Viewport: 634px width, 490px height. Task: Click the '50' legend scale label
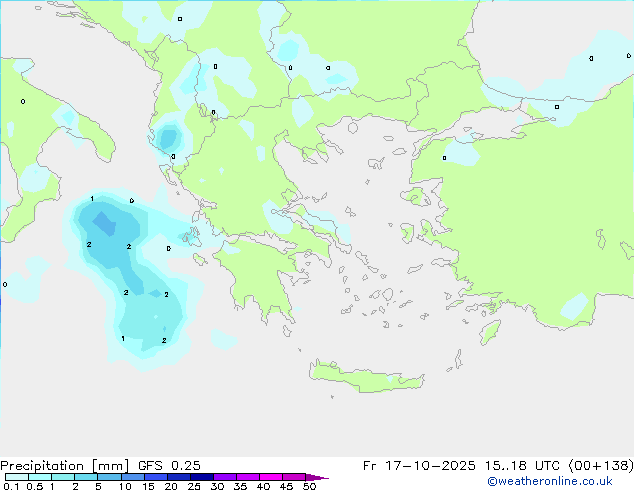coord(309,486)
